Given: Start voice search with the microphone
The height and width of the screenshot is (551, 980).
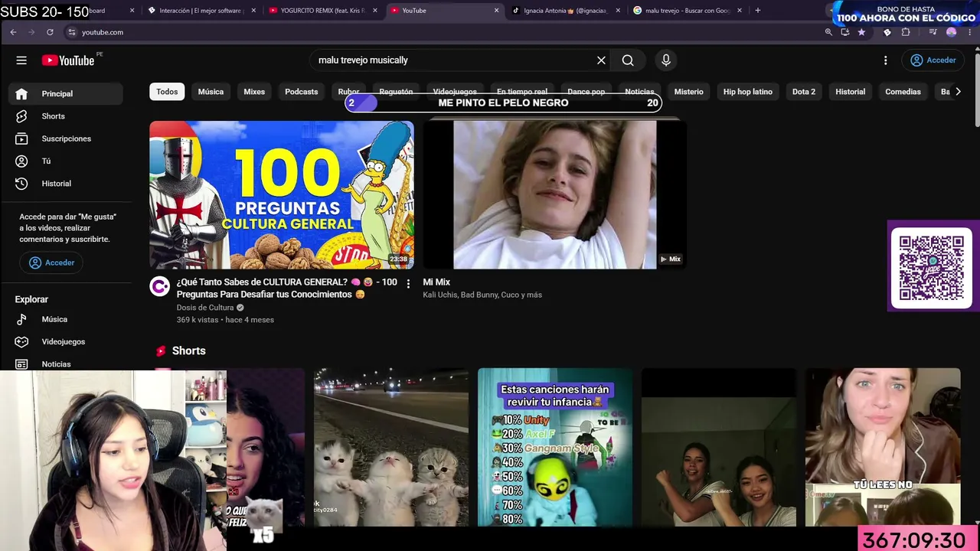Looking at the screenshot, I should coord(666,60).
